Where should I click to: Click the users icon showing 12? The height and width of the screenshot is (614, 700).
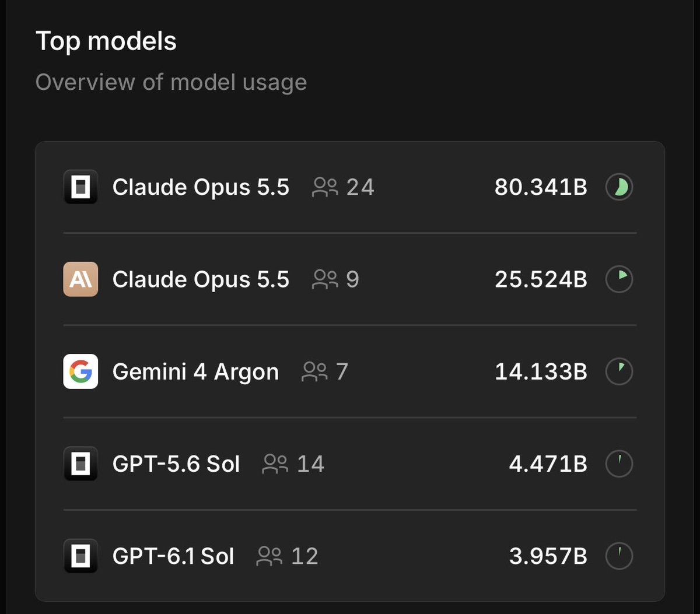click(x=269, y=556)
